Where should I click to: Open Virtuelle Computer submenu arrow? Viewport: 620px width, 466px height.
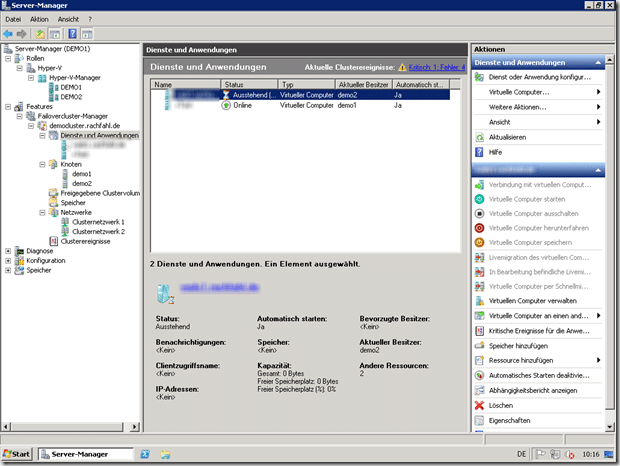(x=598, y=92)
